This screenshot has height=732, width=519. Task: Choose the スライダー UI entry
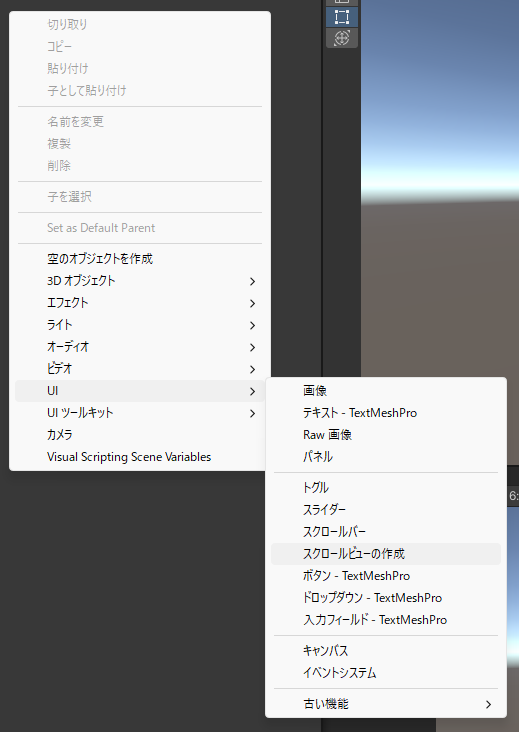coord(386,510)
